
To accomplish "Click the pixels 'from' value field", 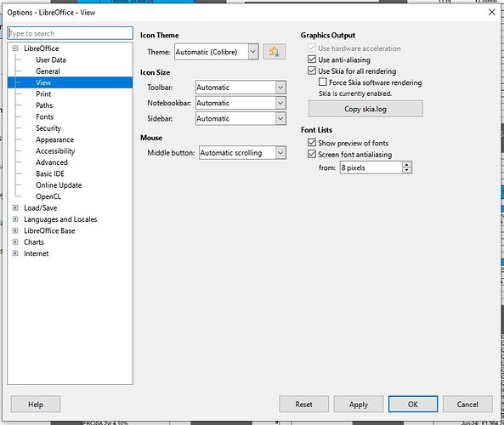I will click(371, 167).
